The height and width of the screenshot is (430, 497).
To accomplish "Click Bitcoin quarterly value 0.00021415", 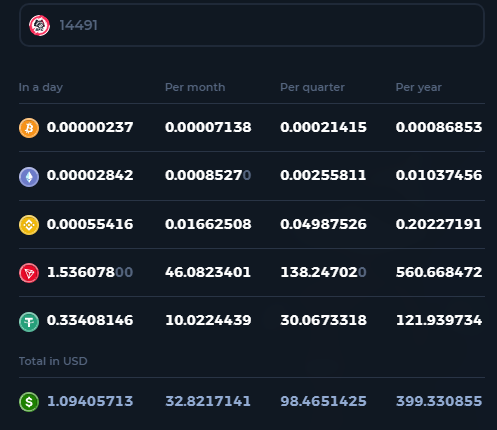I will [x=323, y=127].
